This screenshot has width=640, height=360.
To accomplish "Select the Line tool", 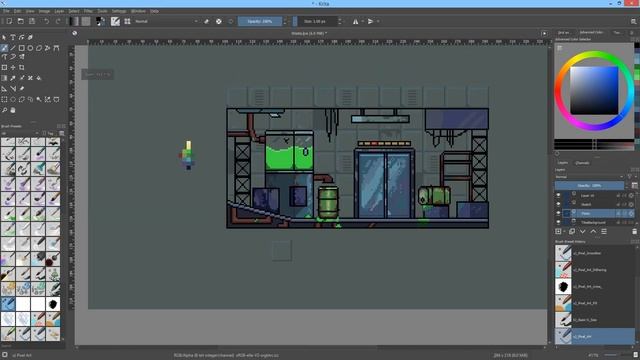I will click(13, 48).
